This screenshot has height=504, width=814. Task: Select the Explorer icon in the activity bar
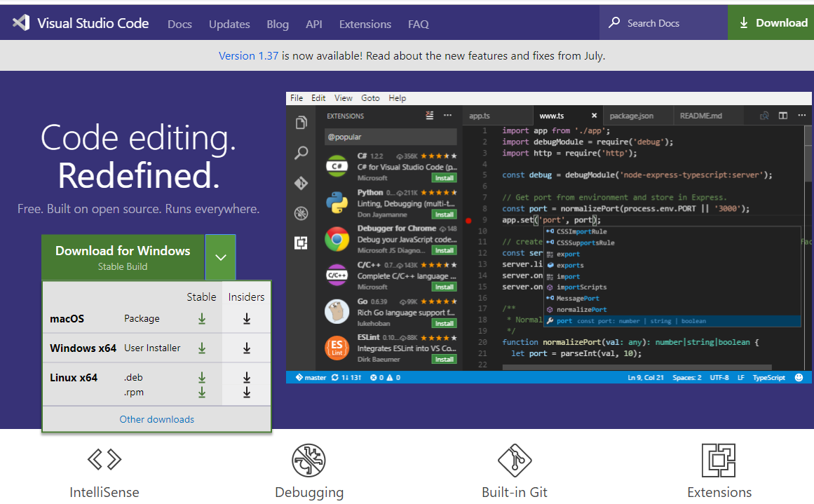(301, 122)
